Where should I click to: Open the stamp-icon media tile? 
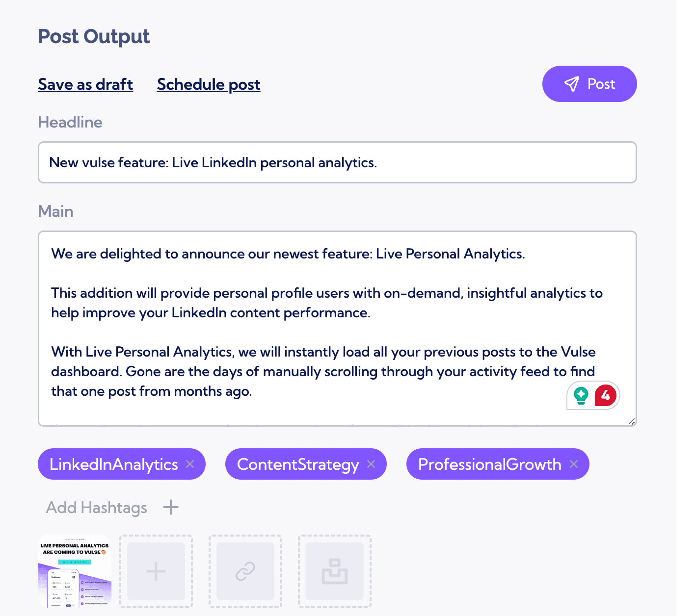point(335,571)
